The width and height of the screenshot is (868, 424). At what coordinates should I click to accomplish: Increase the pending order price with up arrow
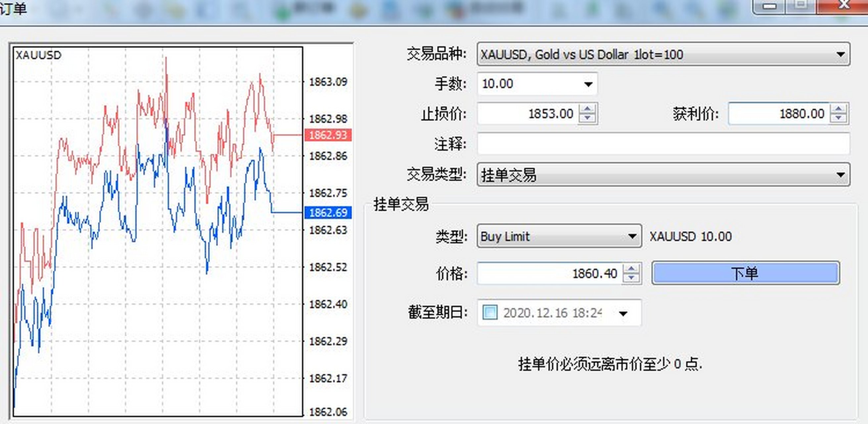click(631, 269)
